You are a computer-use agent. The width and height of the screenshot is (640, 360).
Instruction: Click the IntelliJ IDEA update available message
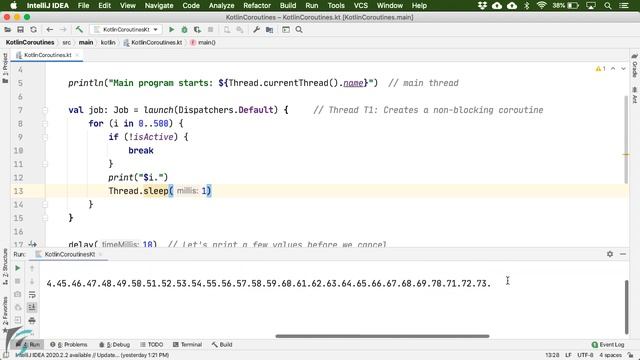coord(92,355)
